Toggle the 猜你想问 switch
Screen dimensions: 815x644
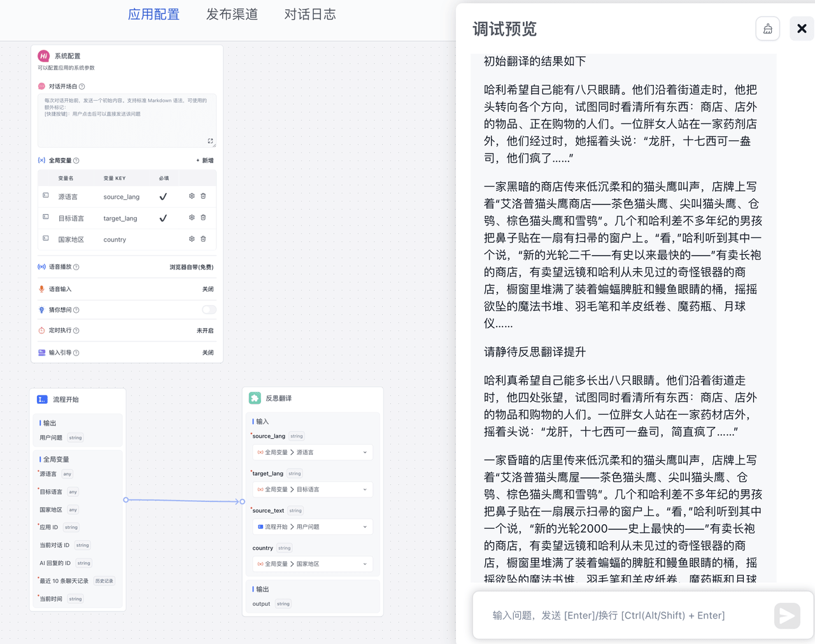pos(208,310)
